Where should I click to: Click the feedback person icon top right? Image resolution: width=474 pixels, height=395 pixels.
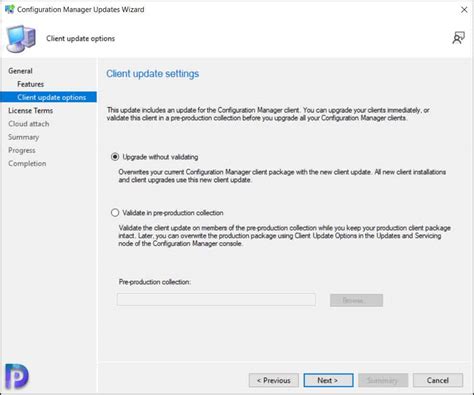458,38
